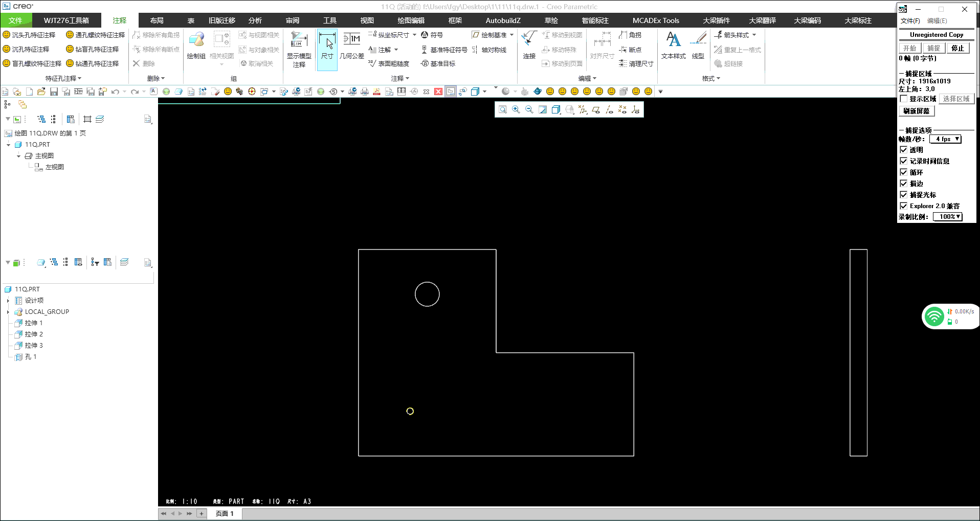
Task: Click the open folder icon in quick toolbar
Action: (x=41, y=92)
